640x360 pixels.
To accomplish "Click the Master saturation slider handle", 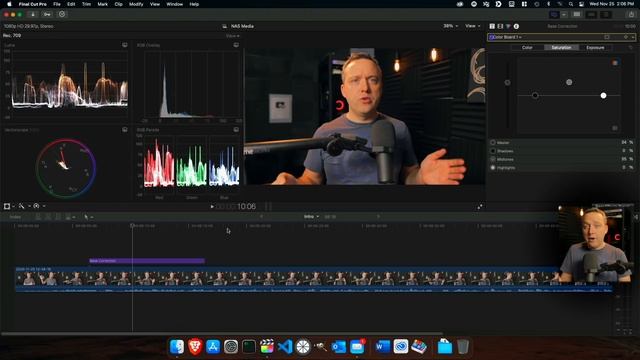I will point(507,82).
